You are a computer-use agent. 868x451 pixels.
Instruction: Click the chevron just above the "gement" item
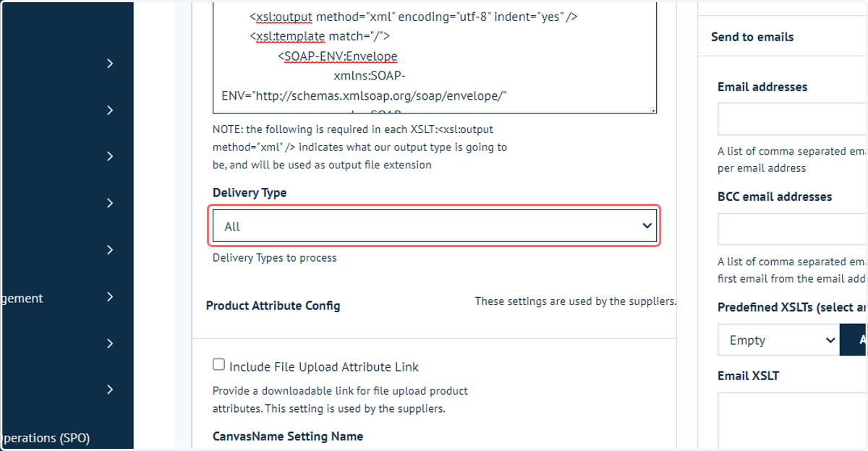pyautogui.click(x=110, y=250)
